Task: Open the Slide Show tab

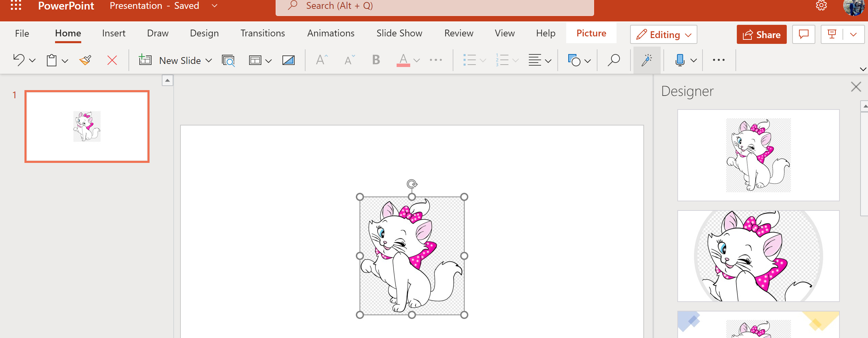Action: (x=399, y=33)
